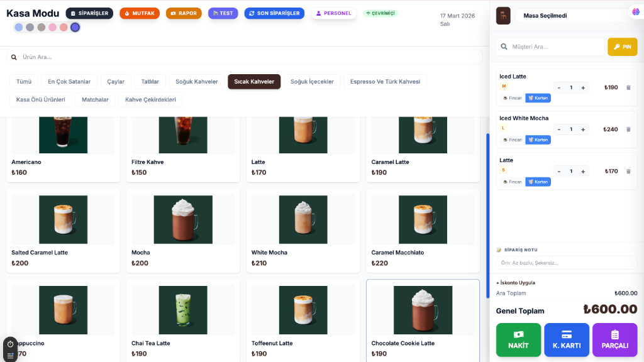
Task: Choose the pink theme color dot
Action: coord(52,27)
